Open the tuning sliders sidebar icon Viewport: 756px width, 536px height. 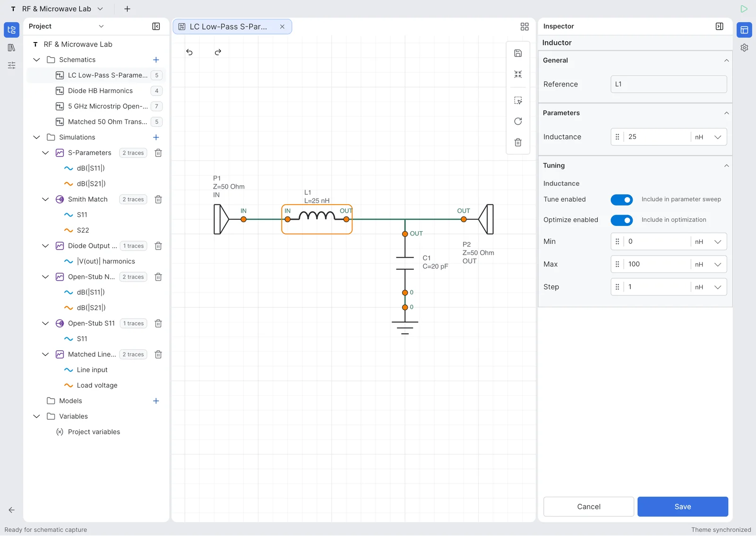pos(11,65)
